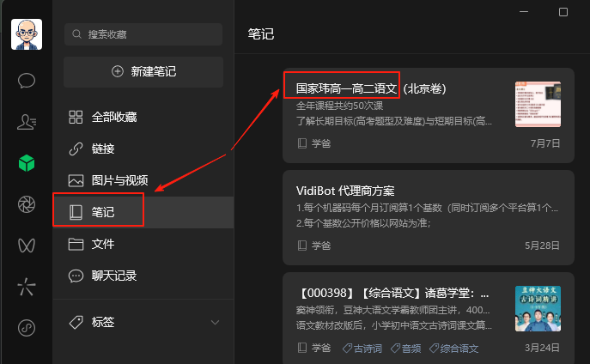This screenshot has height=364, width=590.
Task: Open the Mini Programs swirl icon
Action: (x=27, y=328)
